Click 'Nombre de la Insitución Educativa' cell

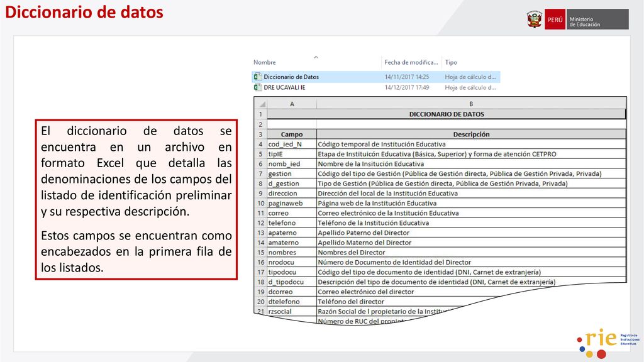[471, 164]
